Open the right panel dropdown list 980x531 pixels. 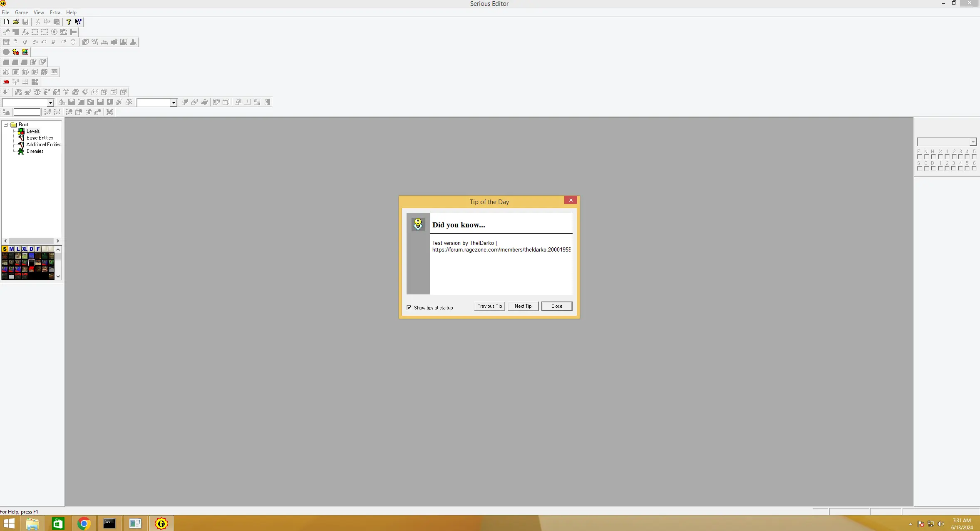(x=973, y=142)
